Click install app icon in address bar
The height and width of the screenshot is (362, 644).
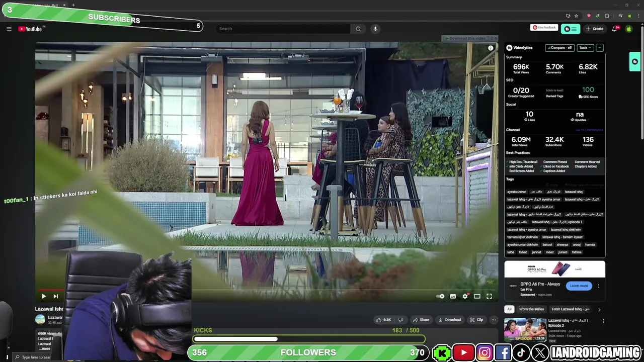(x=568, y=16)
